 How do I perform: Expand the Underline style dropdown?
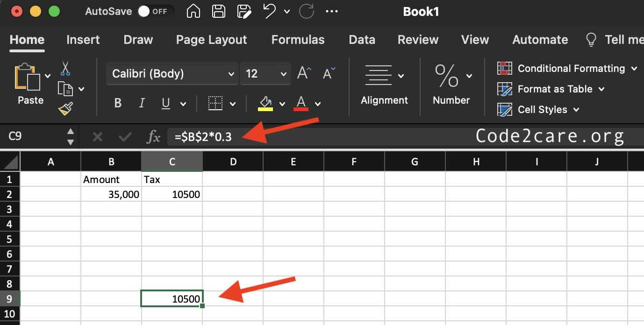click(183, 103)
